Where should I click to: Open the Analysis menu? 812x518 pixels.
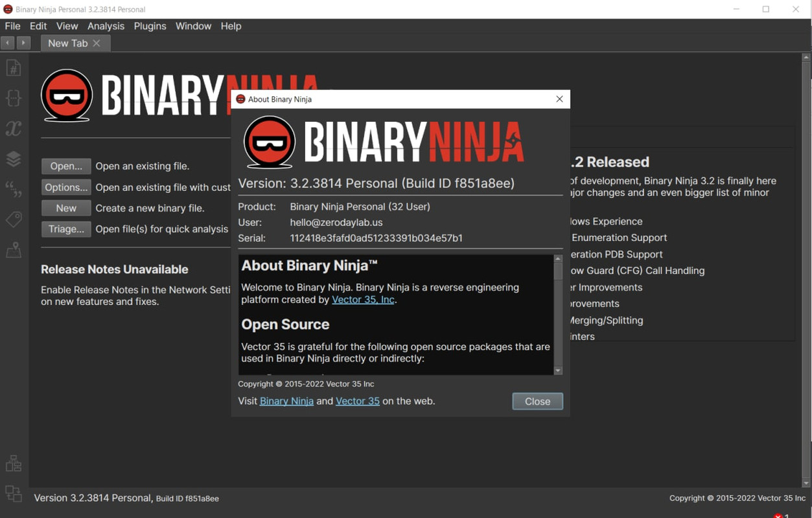(x=106, y=26)
